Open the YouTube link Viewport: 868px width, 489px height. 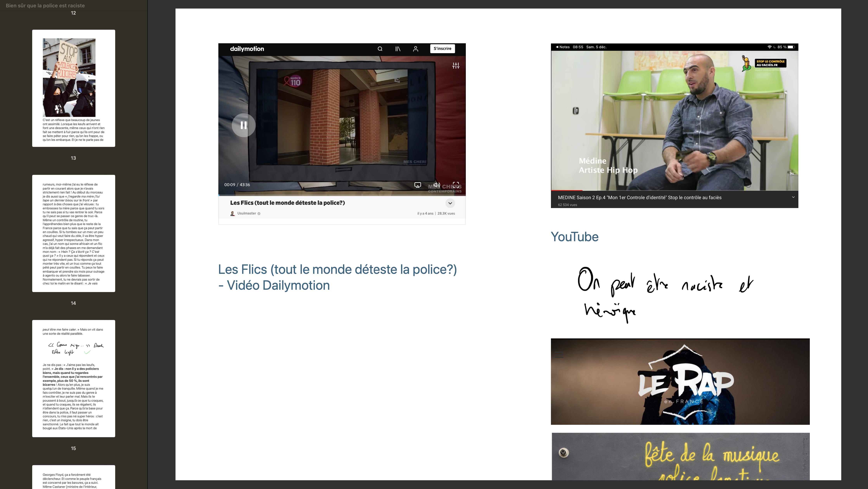click(x=575, y=237)
